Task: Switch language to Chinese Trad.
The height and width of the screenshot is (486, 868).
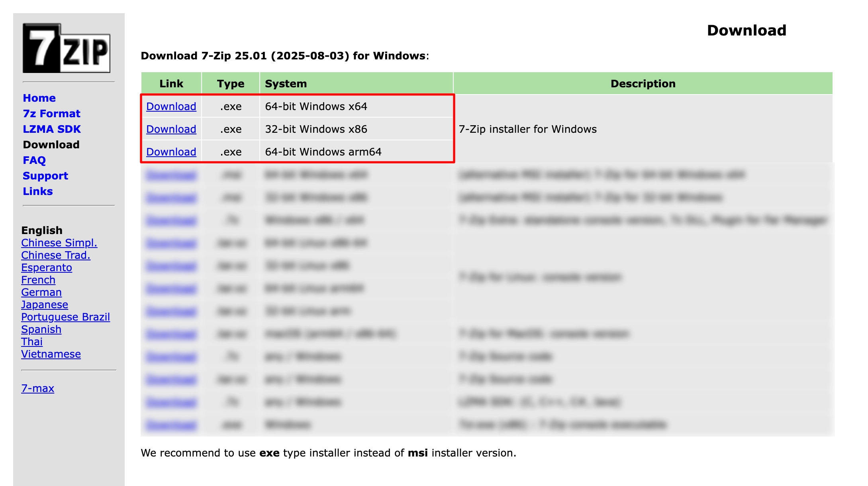Action: click(x=56, y=255)
